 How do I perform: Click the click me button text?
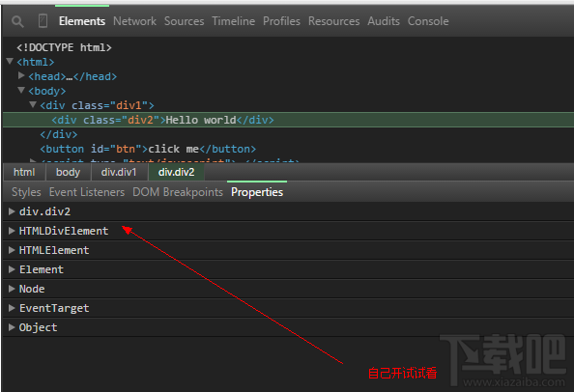pos(174,150)
